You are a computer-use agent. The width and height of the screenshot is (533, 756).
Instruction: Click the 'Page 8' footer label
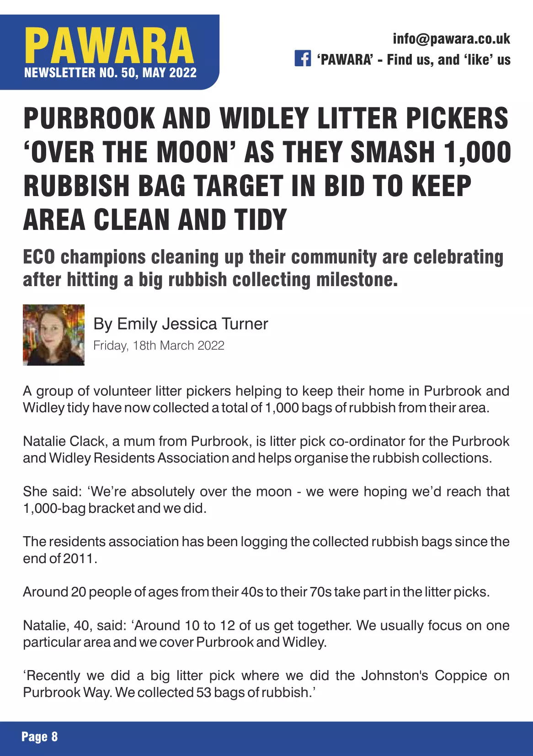(x=40, y=736)
